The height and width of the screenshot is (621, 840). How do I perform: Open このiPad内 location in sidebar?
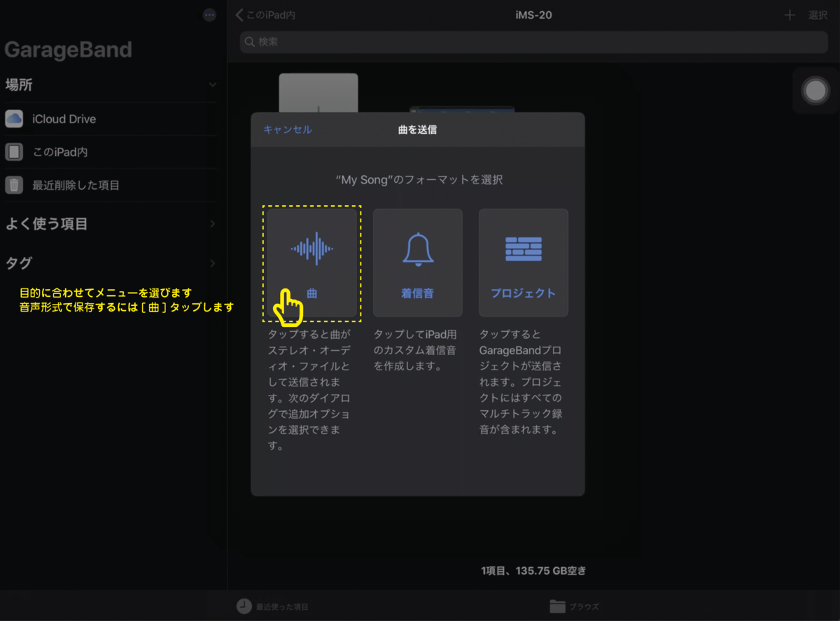pos(112,152)
